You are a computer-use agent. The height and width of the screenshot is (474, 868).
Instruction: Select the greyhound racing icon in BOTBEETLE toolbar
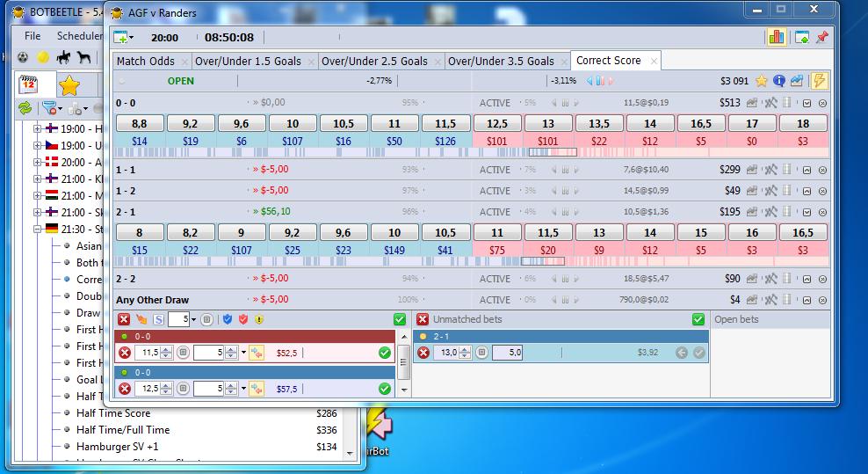click(x=83, y=57)
